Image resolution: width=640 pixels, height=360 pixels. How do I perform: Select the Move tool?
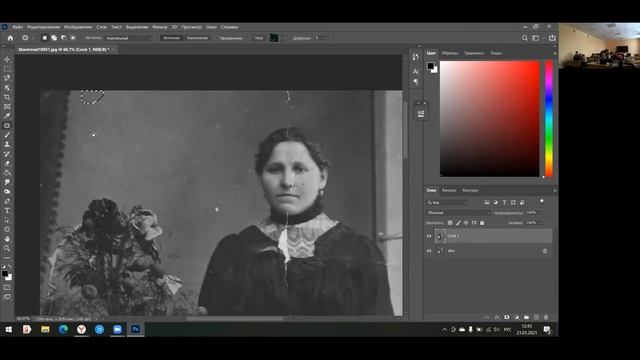coord(7,60)
